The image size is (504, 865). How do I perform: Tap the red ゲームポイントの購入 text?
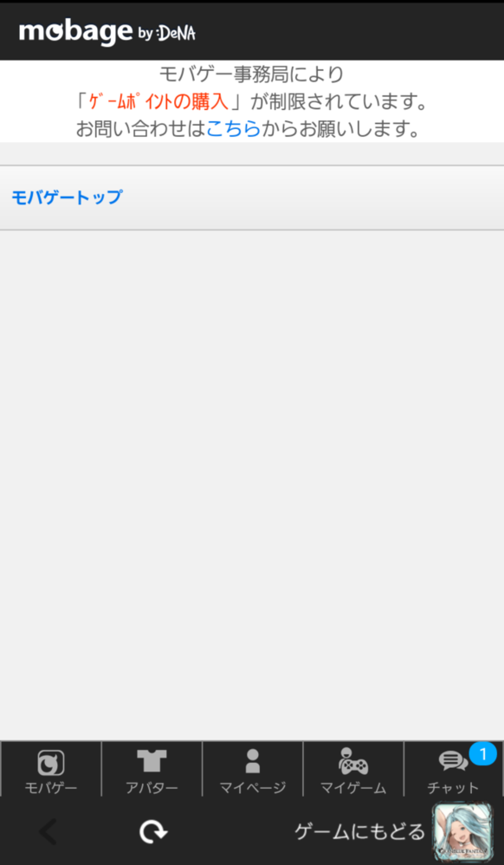158,101
